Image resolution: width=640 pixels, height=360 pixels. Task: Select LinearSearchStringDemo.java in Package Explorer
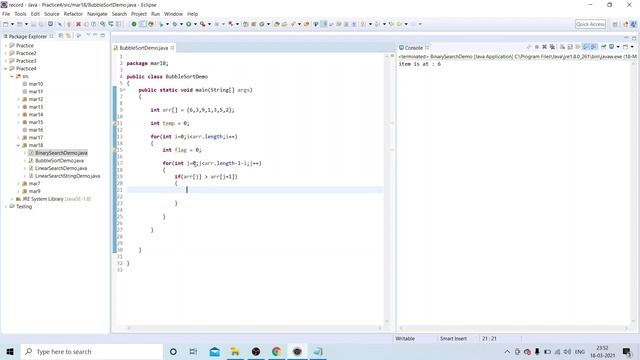tap(67, 176)
